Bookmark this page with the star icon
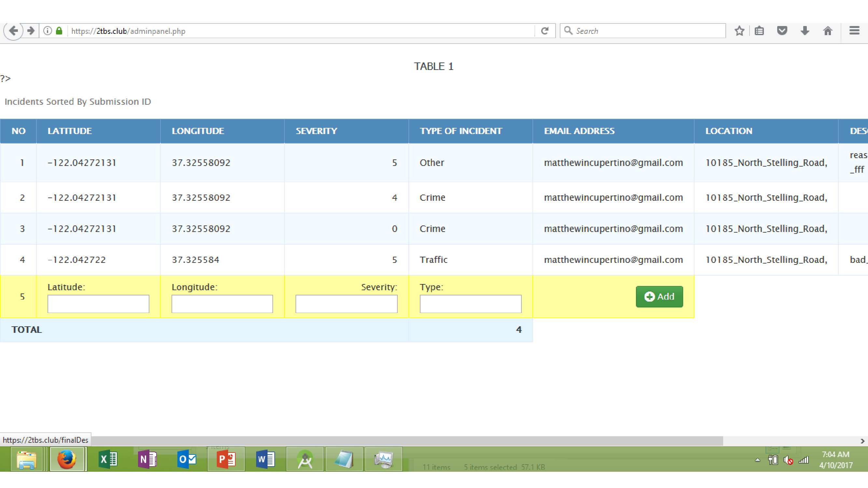The height and width of the screenshot is (488, 868). click(739, 31)
